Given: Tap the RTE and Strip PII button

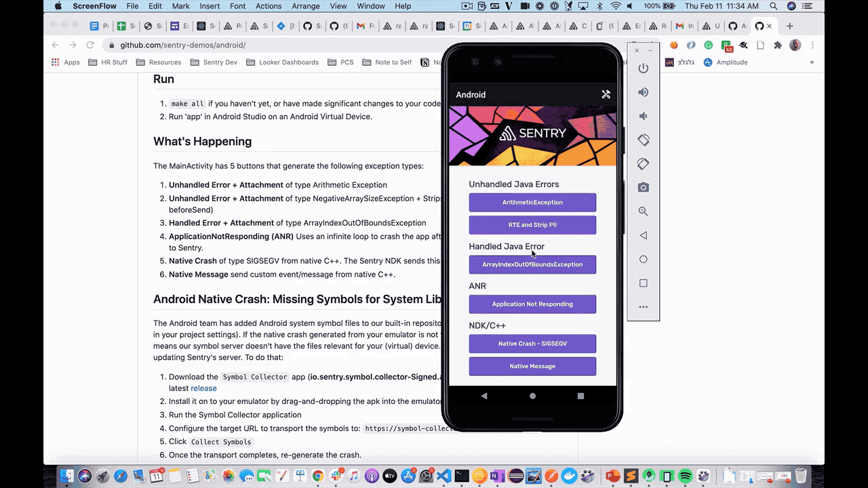Looking at the screenshot, I should click(x=532, y=225).
